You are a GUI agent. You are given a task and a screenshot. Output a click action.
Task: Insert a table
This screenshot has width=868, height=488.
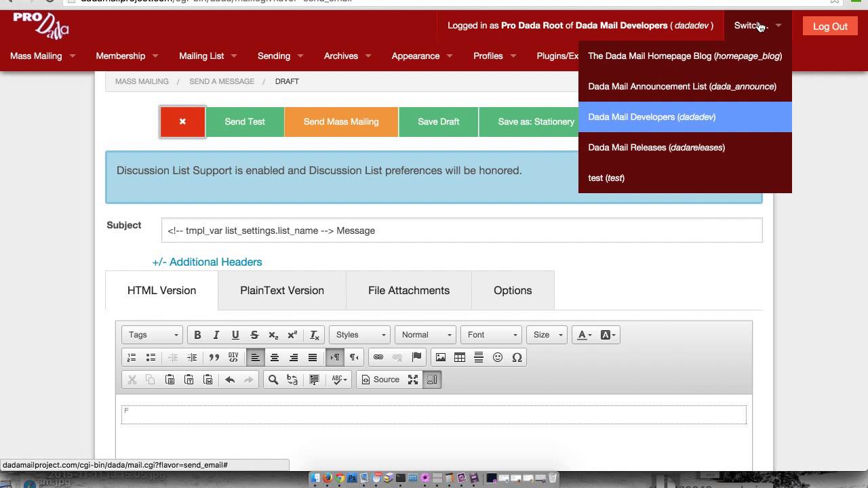coord(460,357)
